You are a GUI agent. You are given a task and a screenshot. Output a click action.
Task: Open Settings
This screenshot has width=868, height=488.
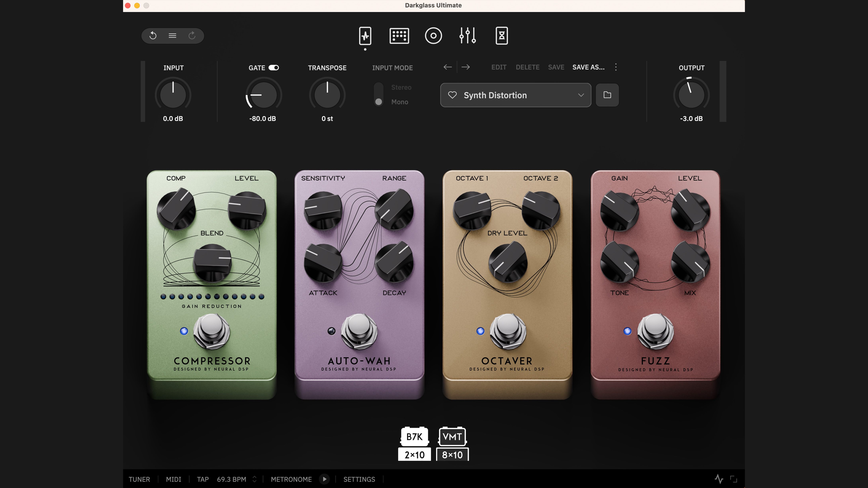pos(359,479)
